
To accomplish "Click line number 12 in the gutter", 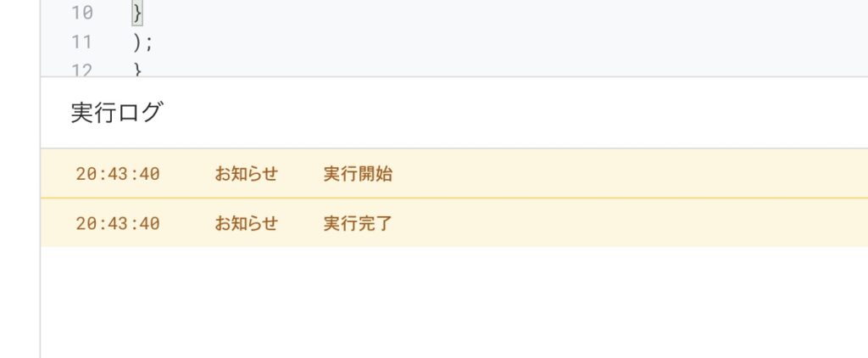I will (x=82, y=69).
